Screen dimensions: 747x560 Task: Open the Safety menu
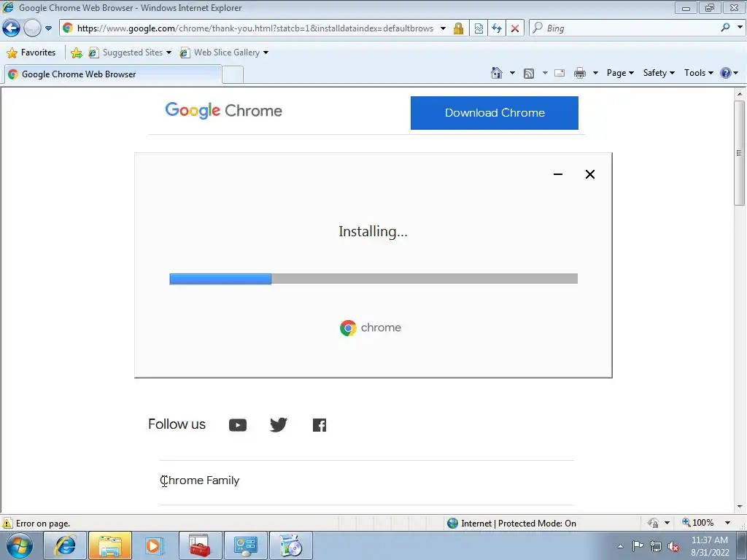pos(659,73)
